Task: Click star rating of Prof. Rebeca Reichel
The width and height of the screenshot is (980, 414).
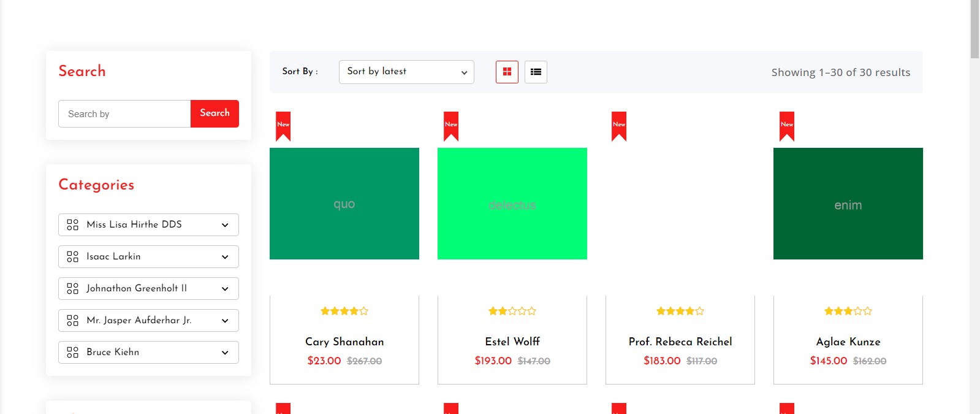Action: 680,311
